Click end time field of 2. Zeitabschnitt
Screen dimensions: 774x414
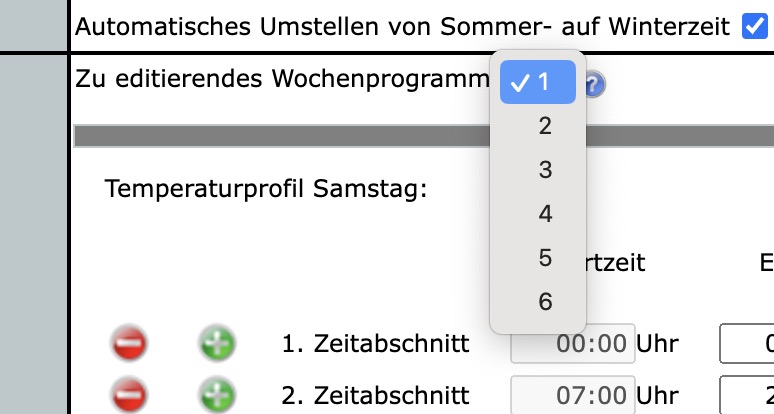(747, 395)
